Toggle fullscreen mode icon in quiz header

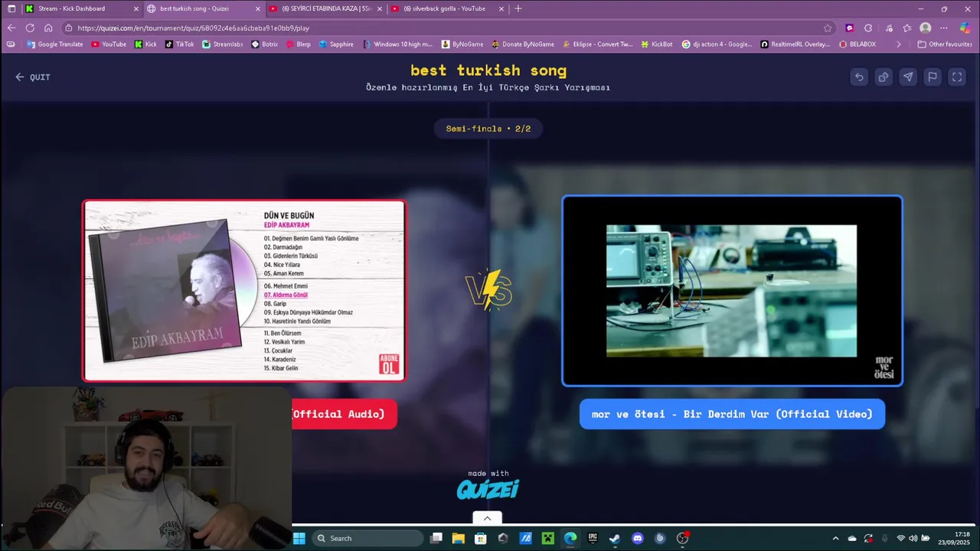point(957,77)
